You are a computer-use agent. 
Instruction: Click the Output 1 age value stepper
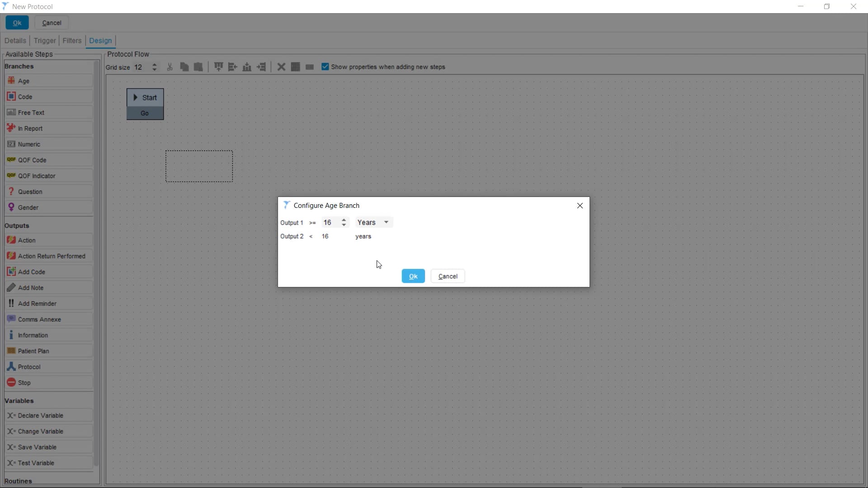pos(344,222)
